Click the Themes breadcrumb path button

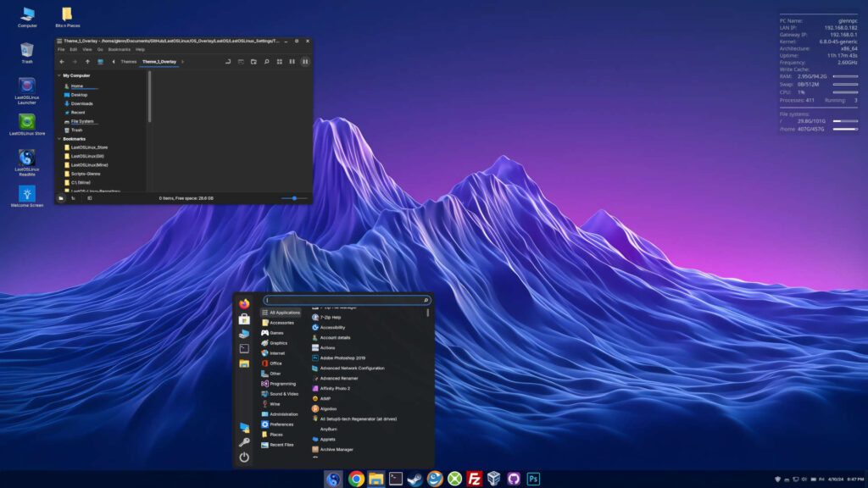click(x=128, y=62)
